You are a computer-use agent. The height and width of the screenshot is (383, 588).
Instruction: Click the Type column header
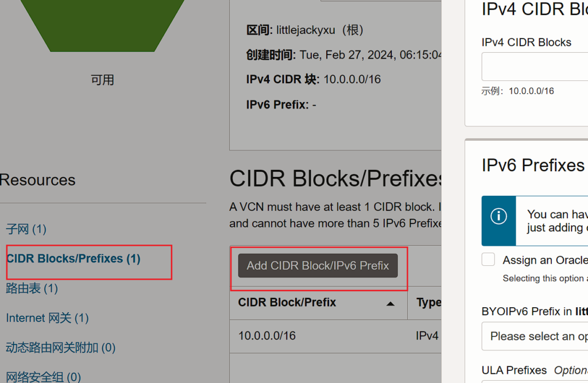point(428,303)
